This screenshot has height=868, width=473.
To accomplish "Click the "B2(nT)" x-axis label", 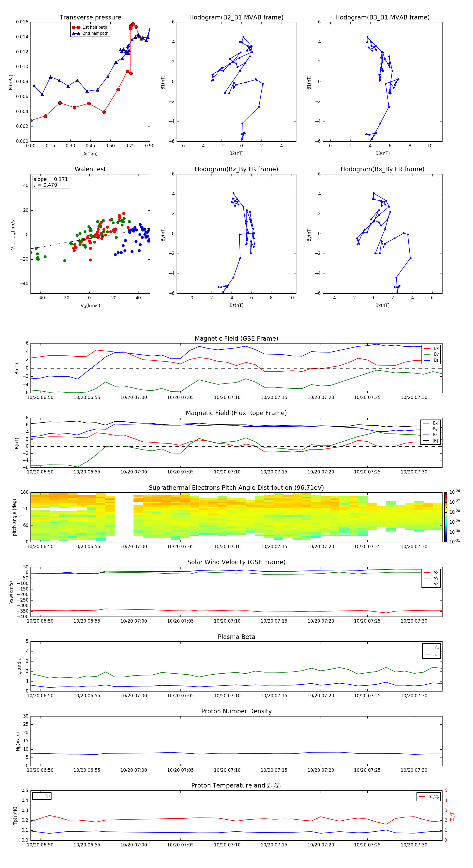I will pyautogui.click(x=236, y=153).
